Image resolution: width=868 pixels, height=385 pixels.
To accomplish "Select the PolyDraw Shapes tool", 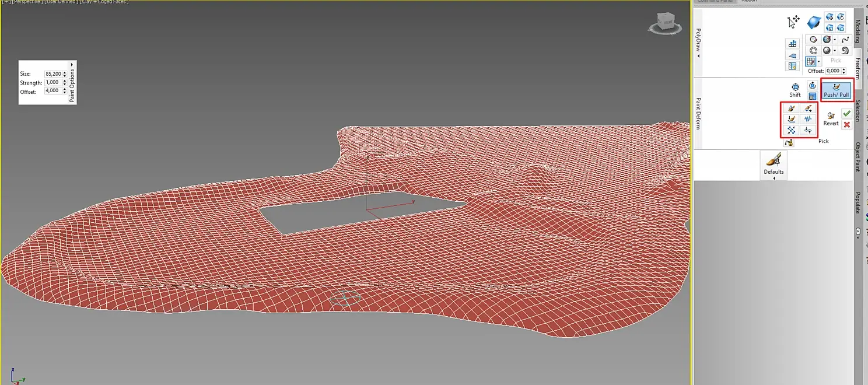I will pos(813,40).
